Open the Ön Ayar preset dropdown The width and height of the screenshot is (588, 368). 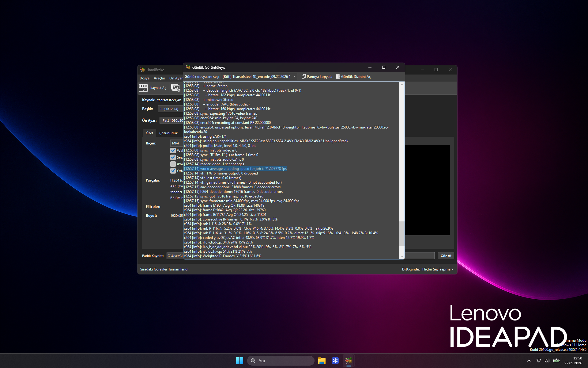(x=171, y=121)
